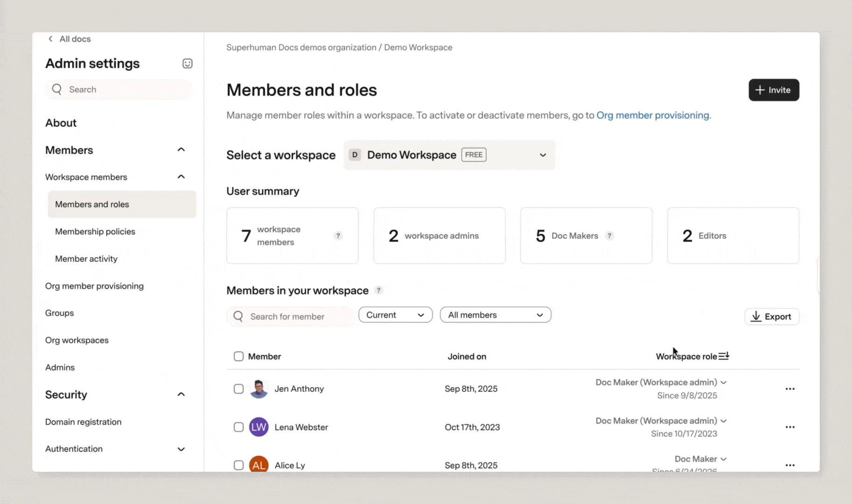Viewport: 852px width, 504px height.
Task: Click the name Jen Anthony
Action: click(299, 389)
